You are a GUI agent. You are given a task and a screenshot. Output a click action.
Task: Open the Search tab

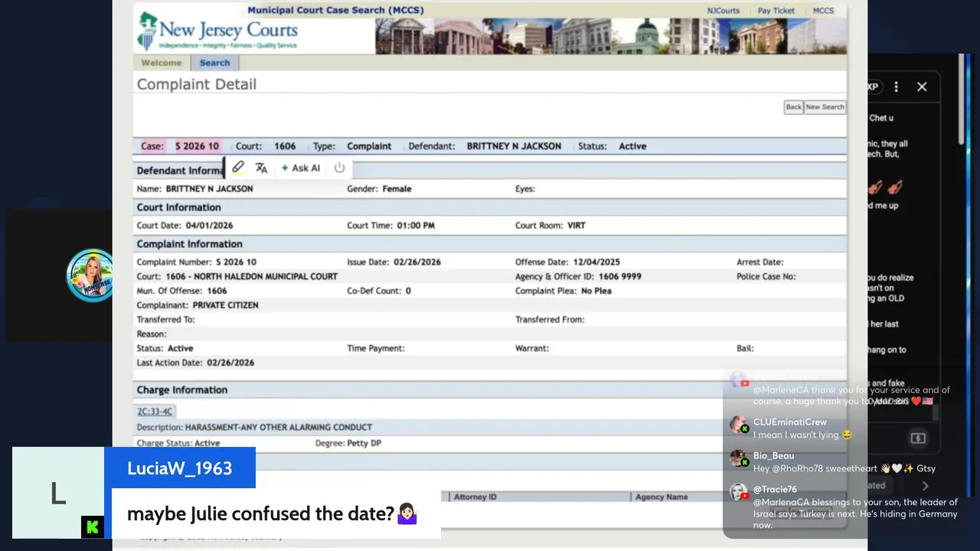[x=214, y=63]
